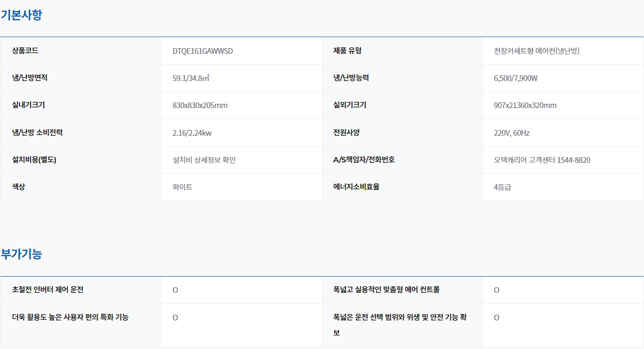Select the 2.16/2.24kw power consumption value
This screenshot has height=349, width=644.
pyautogui.click(x=192, y=133)
